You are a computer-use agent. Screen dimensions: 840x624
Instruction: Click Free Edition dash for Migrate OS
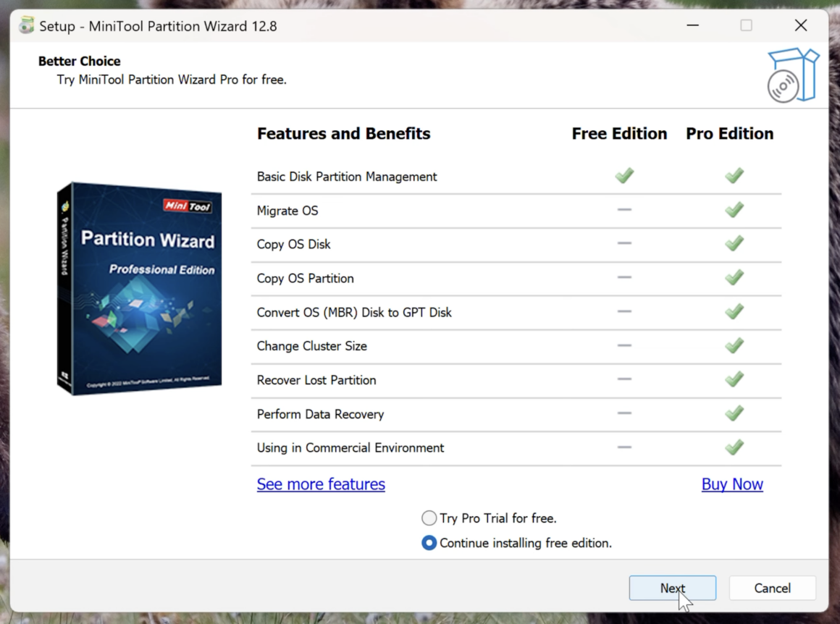click(x=625, y=209)
